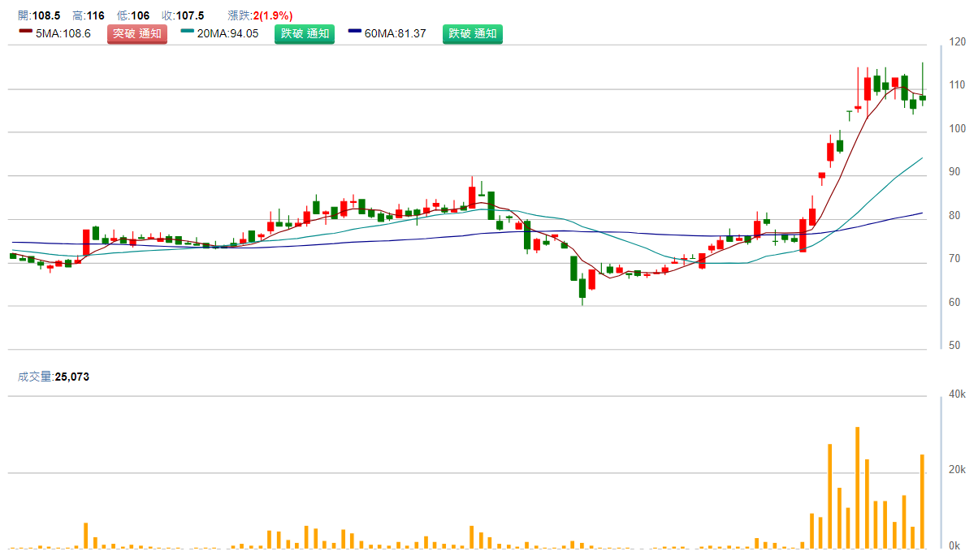Viewport: 978px width, 560px height.
Task: Click the teal 20MA legend line
Action: click(x=188, y=31)
